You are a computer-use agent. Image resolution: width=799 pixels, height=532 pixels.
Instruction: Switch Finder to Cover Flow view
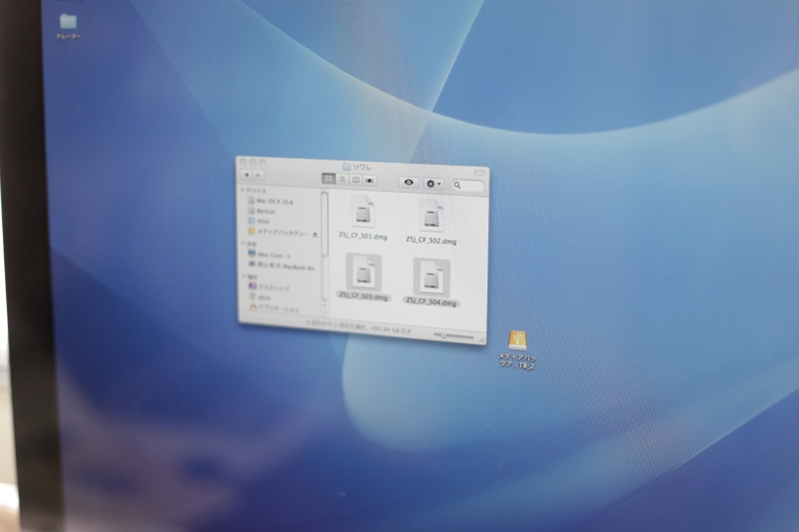(370, 182)
